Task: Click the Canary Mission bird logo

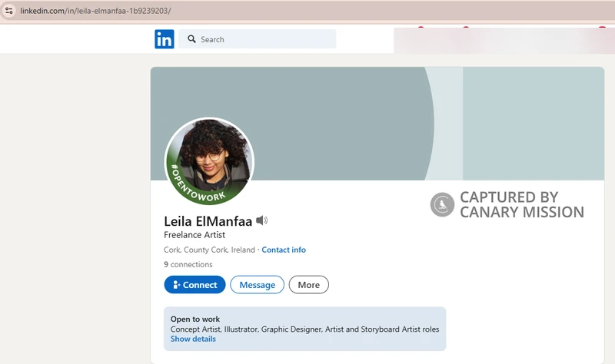Action: 442,205
